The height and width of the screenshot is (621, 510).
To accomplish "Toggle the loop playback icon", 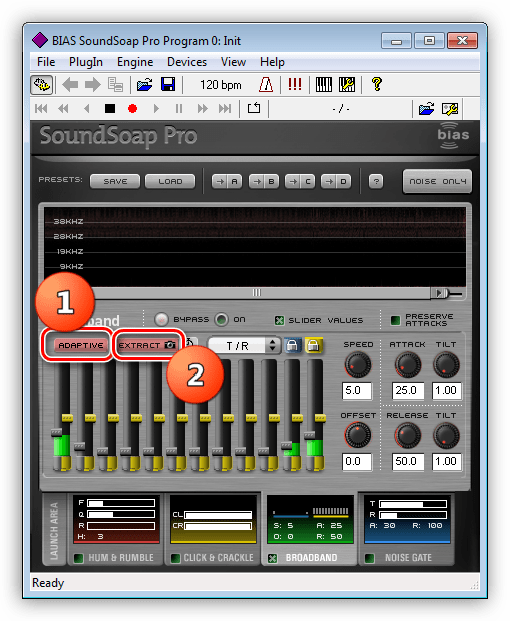I will 254,108.
